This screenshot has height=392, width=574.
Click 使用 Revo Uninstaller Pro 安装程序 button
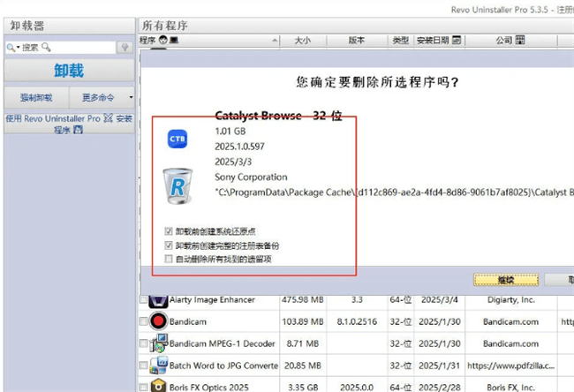69,124
